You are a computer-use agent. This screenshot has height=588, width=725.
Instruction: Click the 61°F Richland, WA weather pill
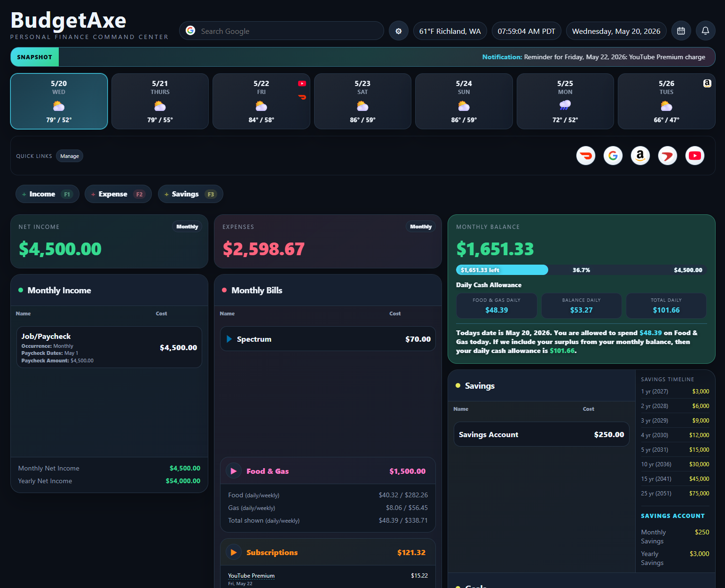pos(450,31)
